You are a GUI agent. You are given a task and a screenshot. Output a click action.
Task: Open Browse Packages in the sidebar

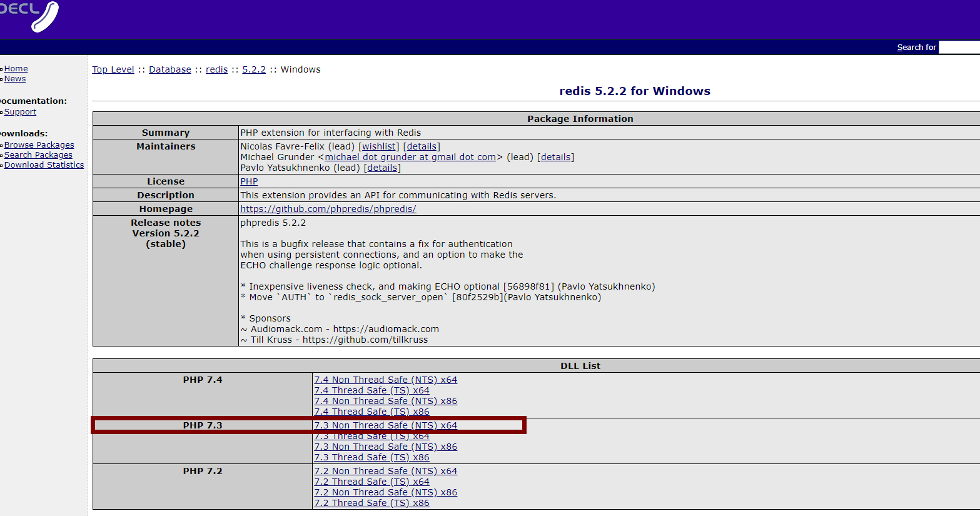pos(39,145)
